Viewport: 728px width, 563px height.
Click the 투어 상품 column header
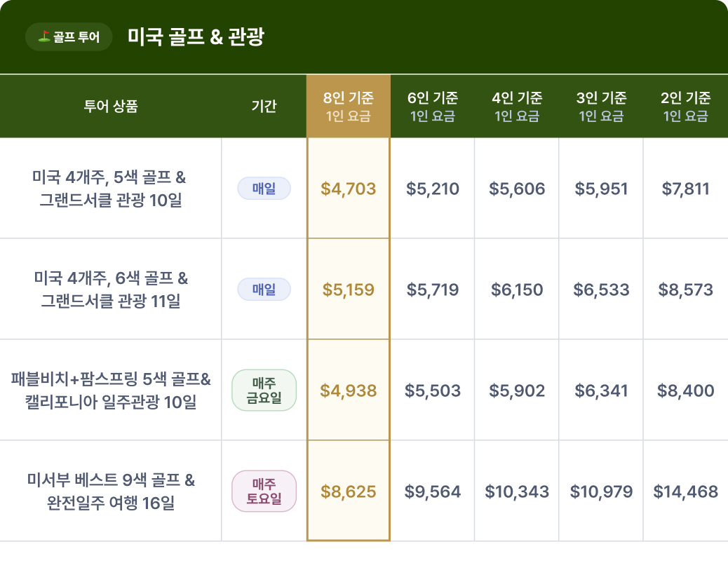(111, 107)
